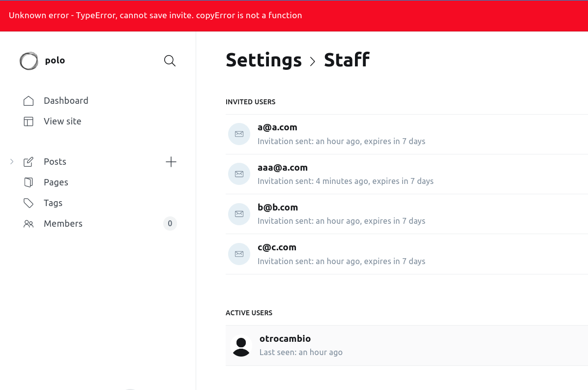
Task: Click the Staff breadcrumb label
Action: 347,60
